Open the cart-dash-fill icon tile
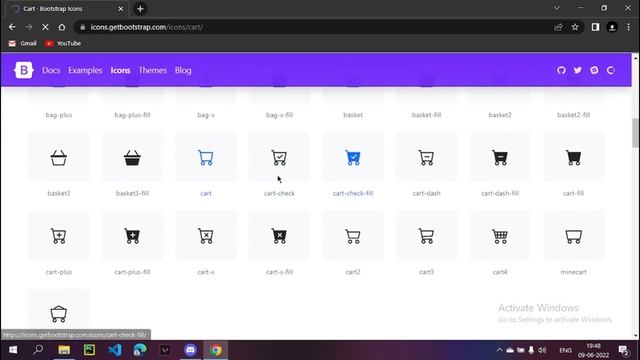 pos(500,157)
